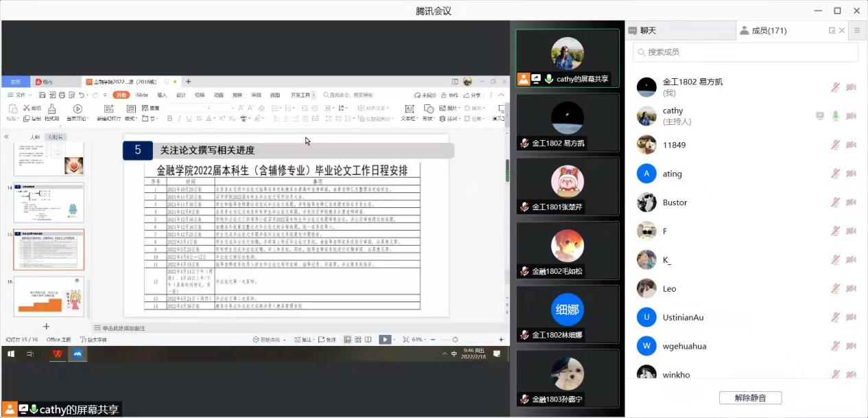Click the 开始 ribbon tab in WPS

[121, 95]
